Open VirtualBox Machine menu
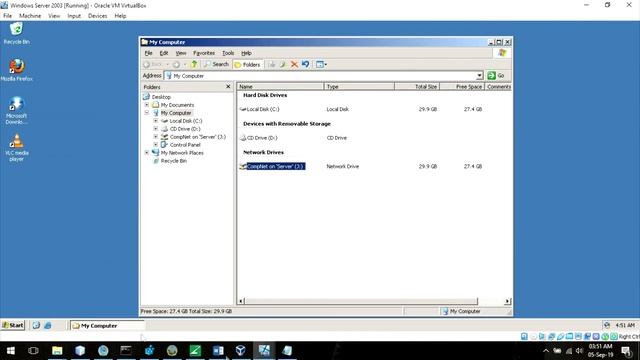The width and height of the screenshot is (640, 360). 30,16
